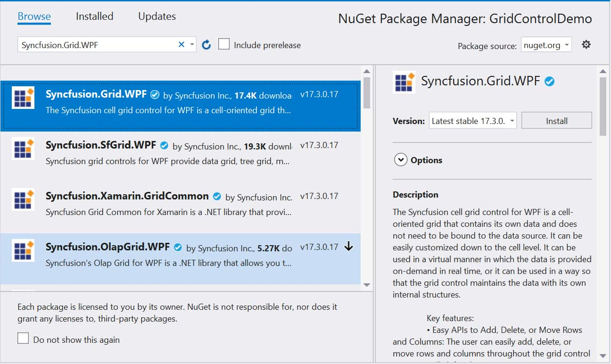Click download arrow on Syncfusion.OlapGrid.WPF row
Viewport: 611px width, 364px height.
[x=348, y=247]
